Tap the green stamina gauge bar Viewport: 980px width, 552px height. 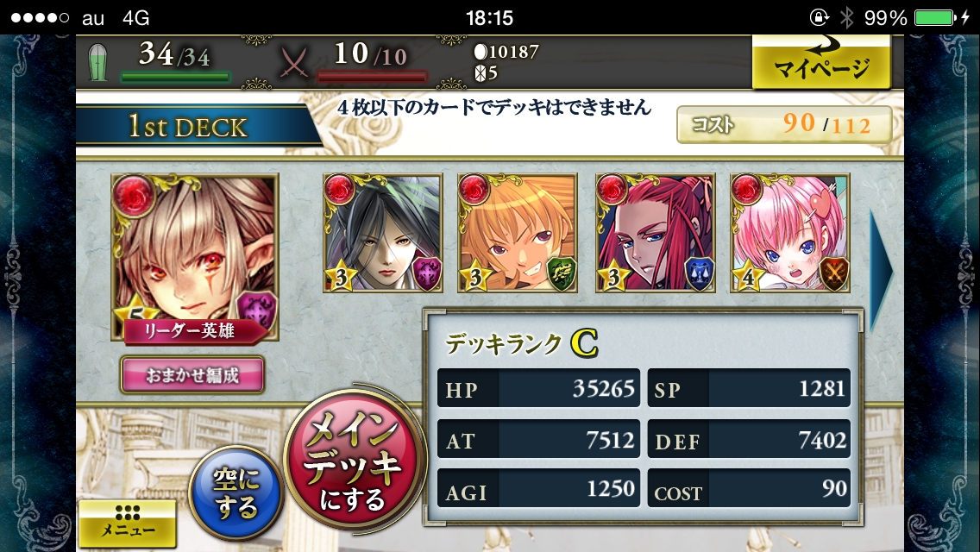[175, 77]
